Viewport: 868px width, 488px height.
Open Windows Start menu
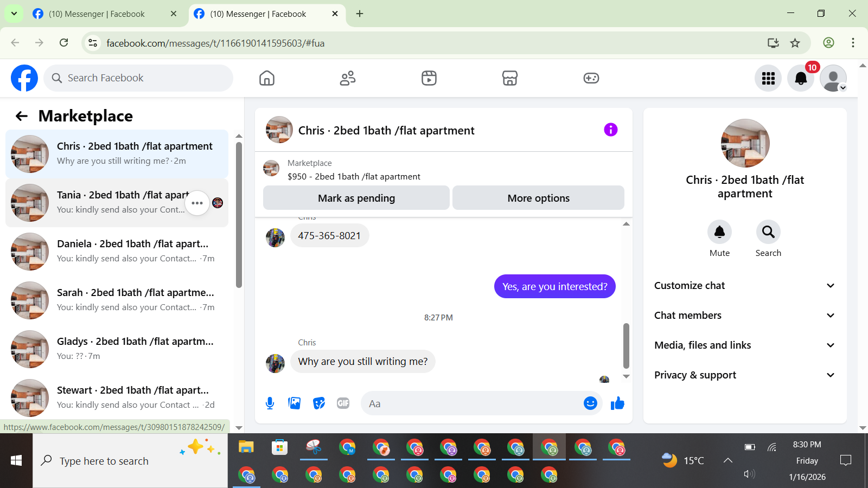coord(16,461)
